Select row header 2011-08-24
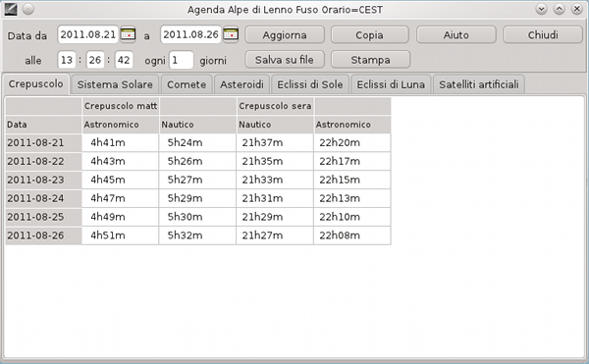This screenshot has width=589, height=364. 43,198
